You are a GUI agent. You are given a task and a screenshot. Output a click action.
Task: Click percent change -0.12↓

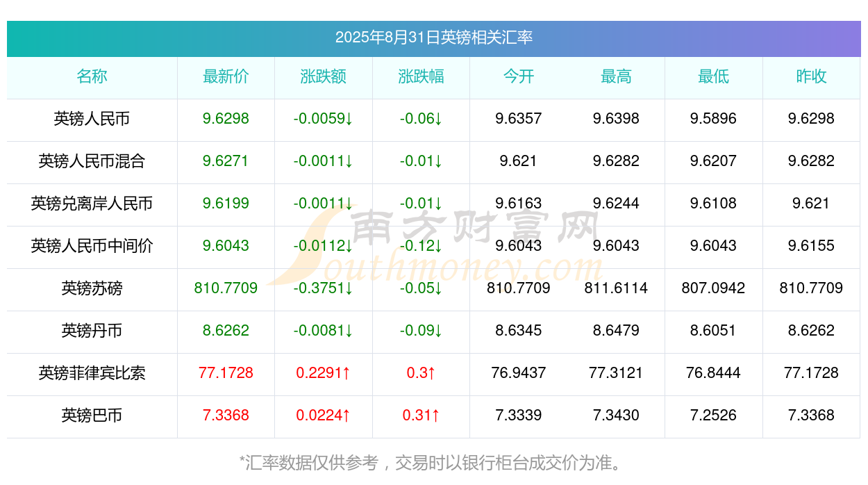pyautogui.click(x=421, y=246)
